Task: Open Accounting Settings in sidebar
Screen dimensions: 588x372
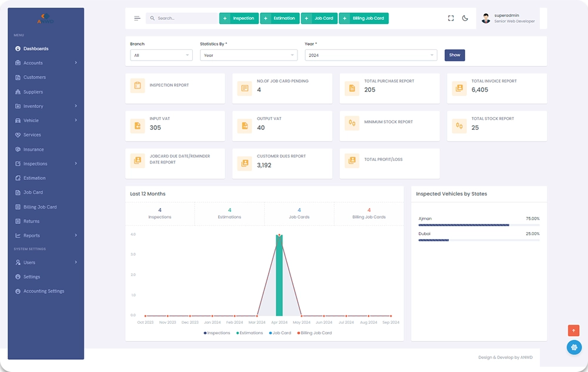Action: 44,291
